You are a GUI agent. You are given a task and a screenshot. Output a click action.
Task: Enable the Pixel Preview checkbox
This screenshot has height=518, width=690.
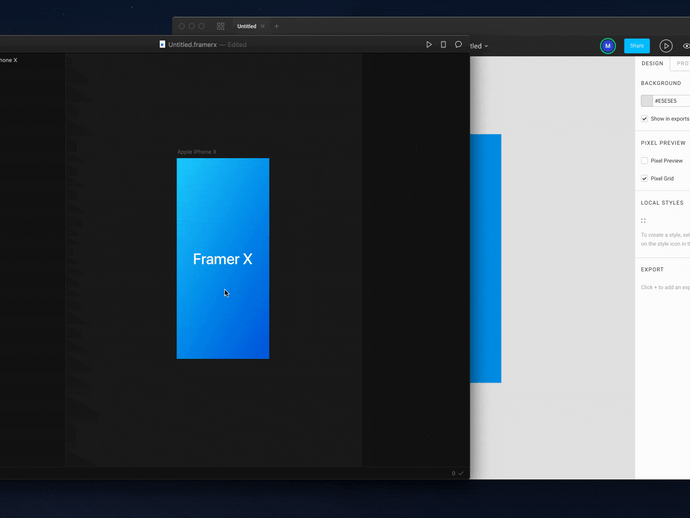(x=644, y=161)
